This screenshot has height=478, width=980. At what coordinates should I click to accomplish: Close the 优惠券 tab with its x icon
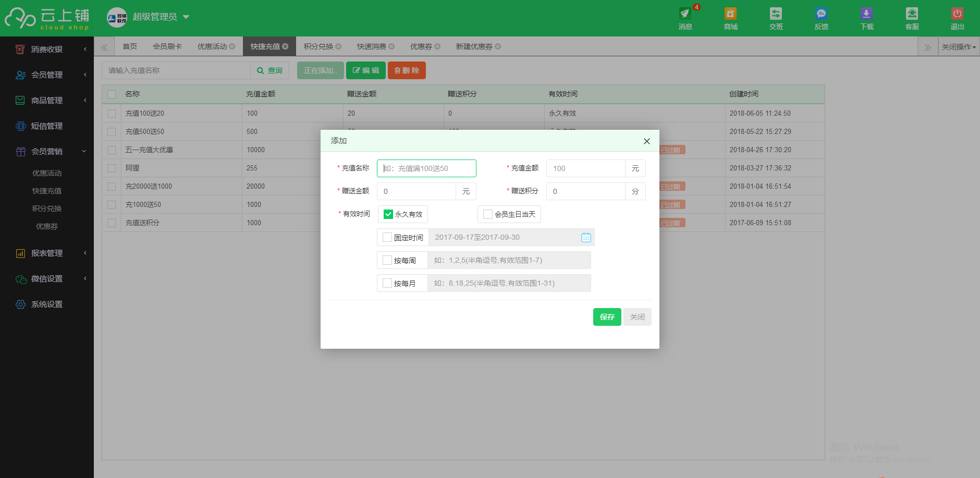click(x=437, y=46)
